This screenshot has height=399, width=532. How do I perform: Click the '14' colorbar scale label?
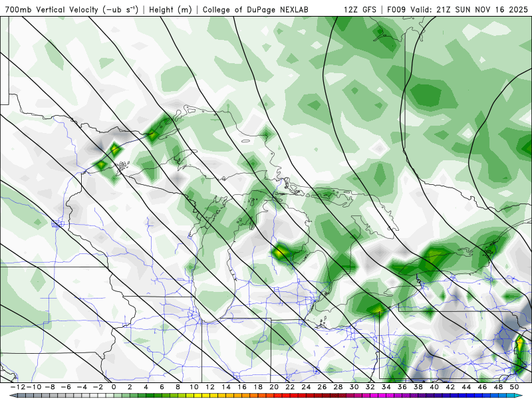(226, 387)
